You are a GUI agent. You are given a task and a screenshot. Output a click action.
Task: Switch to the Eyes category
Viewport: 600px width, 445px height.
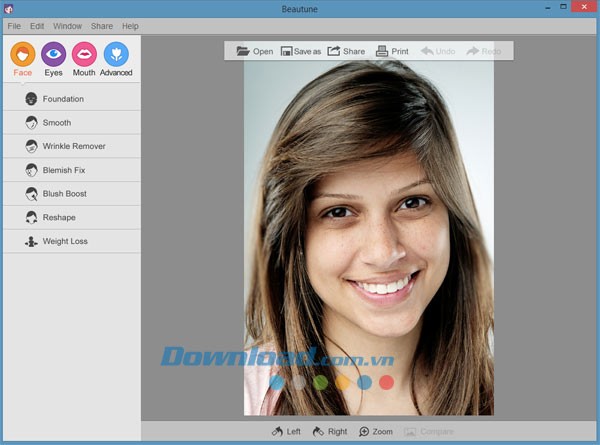[54, 55]
